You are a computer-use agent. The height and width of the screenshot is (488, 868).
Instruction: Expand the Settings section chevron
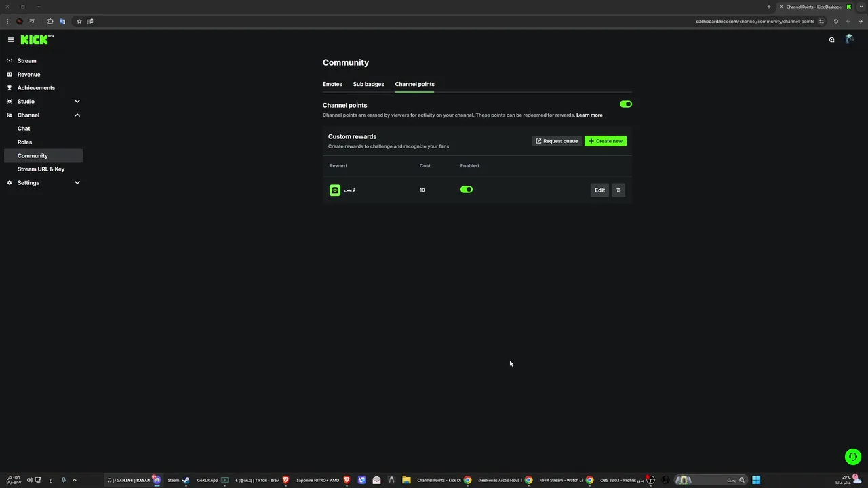point(77,183)
